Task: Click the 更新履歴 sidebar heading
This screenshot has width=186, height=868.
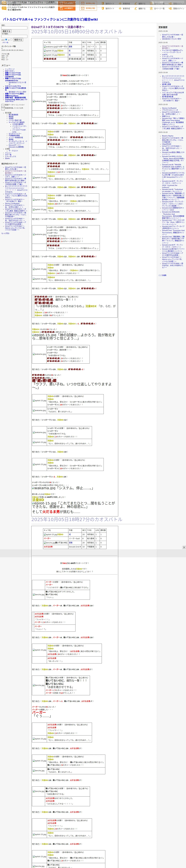Action: tap(163, 27)
